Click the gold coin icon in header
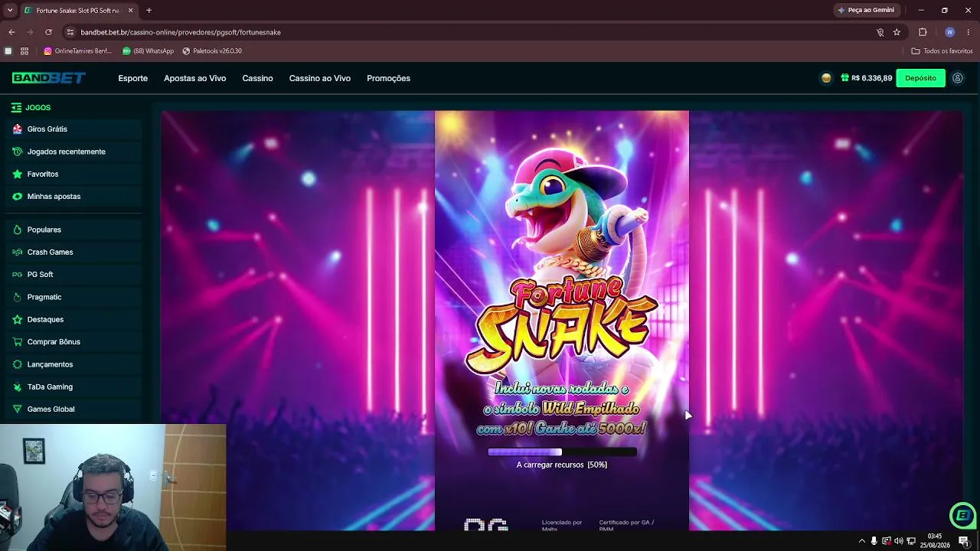The width and height of the screenshot is (980, 551). point(826,78)
